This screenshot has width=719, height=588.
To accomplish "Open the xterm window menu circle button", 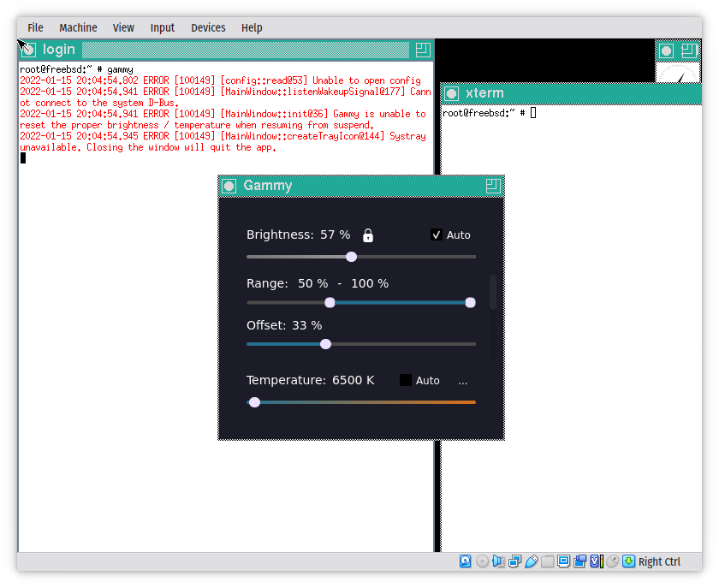I will tap(451, 93).
